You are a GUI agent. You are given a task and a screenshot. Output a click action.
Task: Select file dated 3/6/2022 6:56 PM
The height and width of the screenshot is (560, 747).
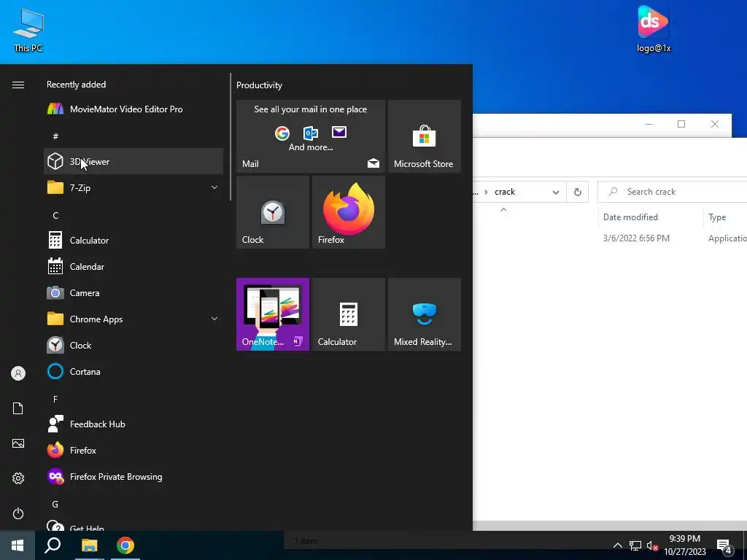(x=636, y=238)
